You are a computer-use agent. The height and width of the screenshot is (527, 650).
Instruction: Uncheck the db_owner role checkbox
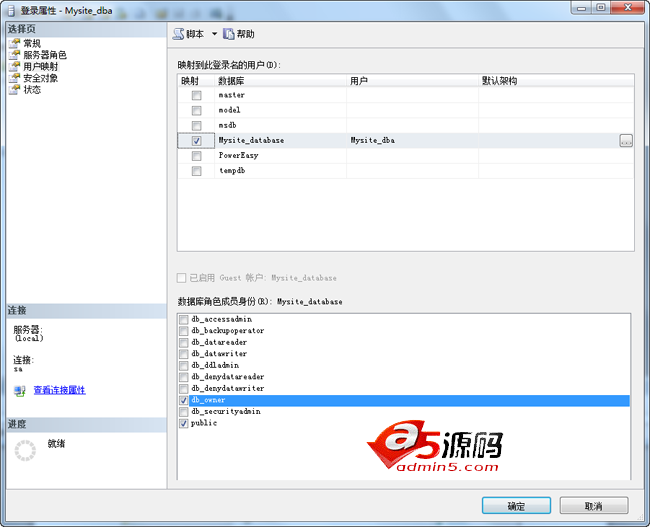[x=184, y=401]
